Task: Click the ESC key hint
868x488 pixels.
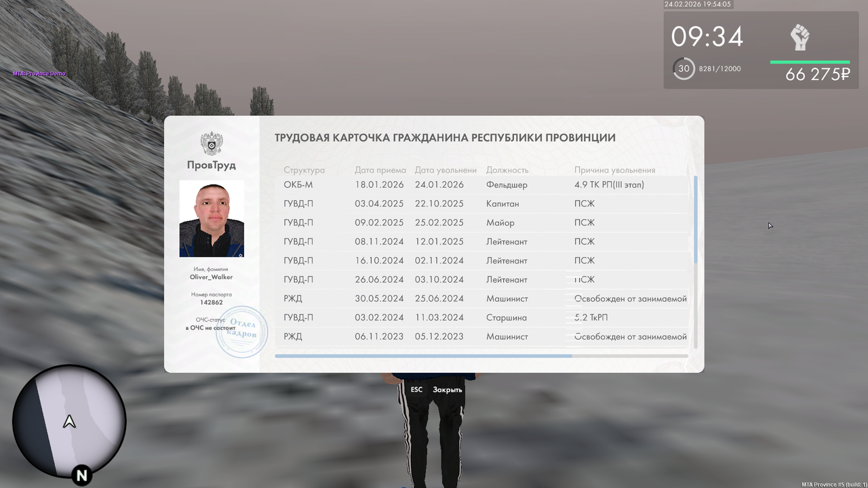Action: (x=416, y=390)
